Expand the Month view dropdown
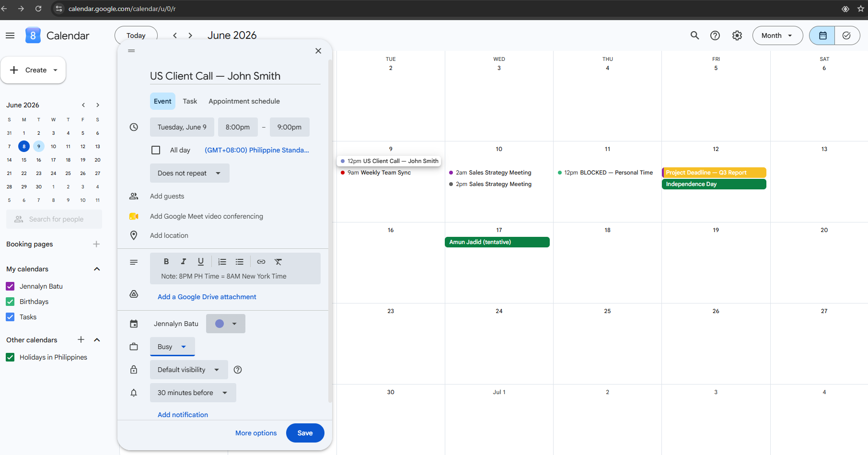The image size is (868, 455). pos(777,35)
